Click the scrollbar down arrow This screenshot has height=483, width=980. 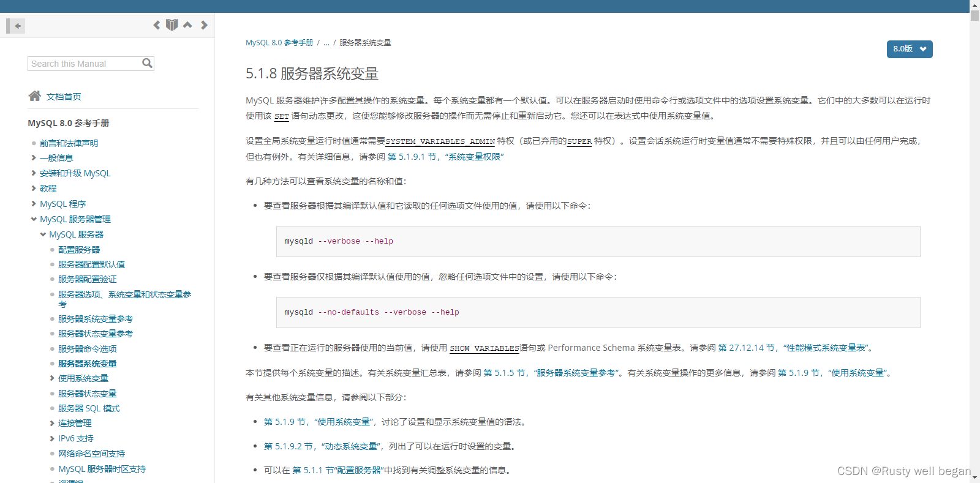974,477
